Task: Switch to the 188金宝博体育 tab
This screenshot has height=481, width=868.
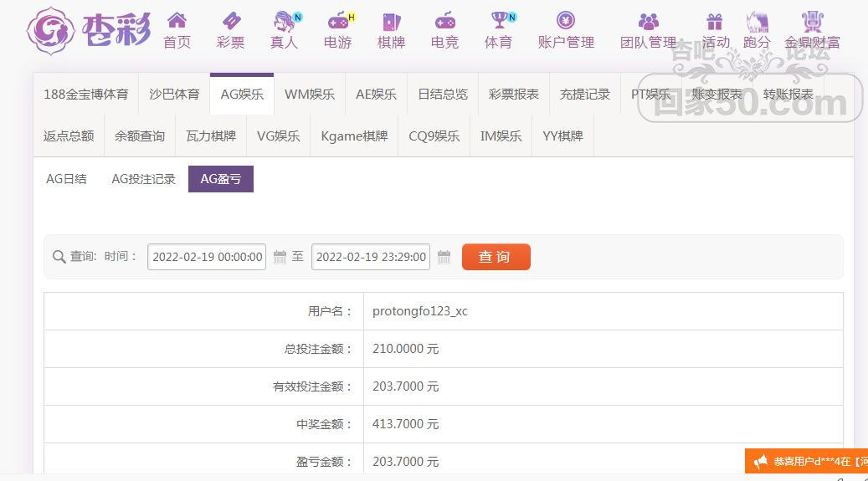Action: click(86, 94)
